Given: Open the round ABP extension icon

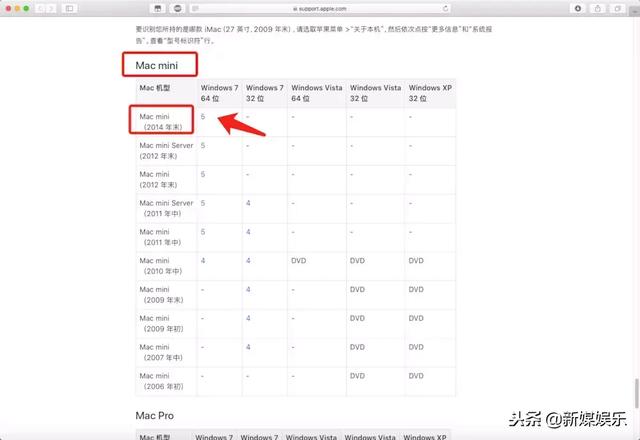Looking at the screenshot, I should click(x=178, y=8).
